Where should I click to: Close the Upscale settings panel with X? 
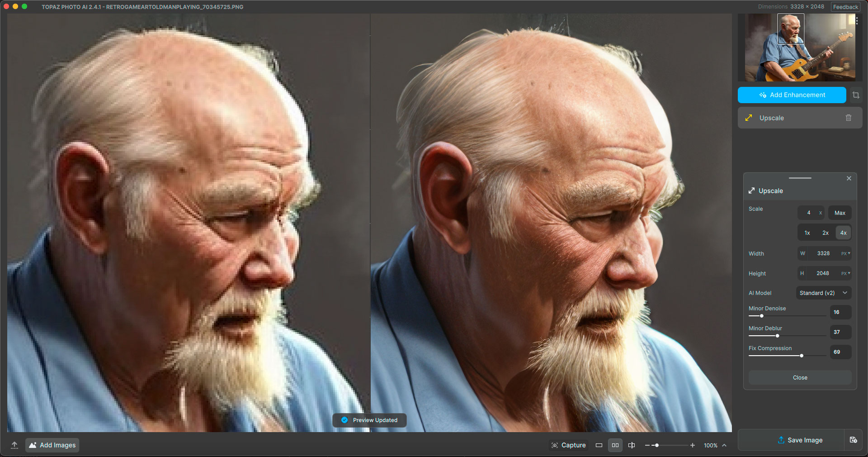click(x=849, y=179)
